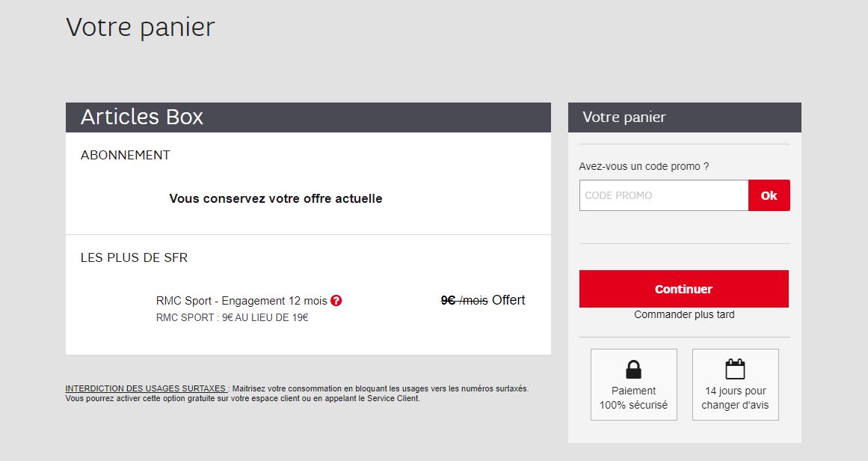
Task: Click the calendar icon above '14 jours pour changer d'avis'
Action: click(x=735, y=369)
